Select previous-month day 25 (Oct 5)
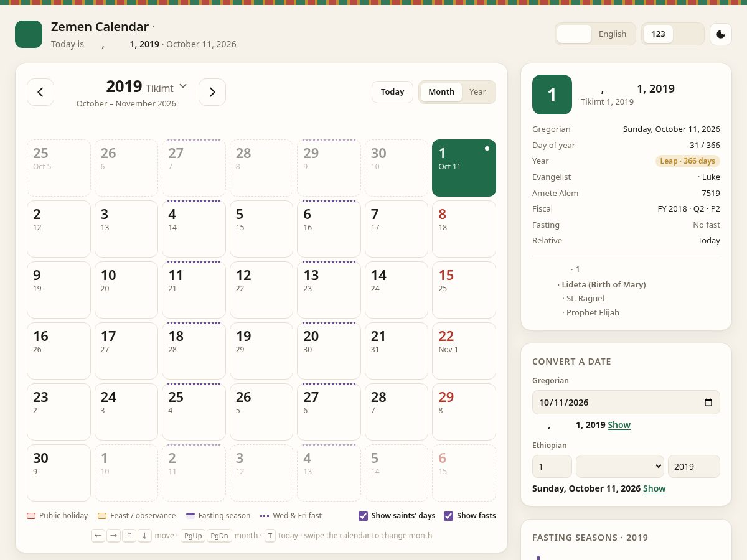747x560 pixels. click(x=59, y=168)
